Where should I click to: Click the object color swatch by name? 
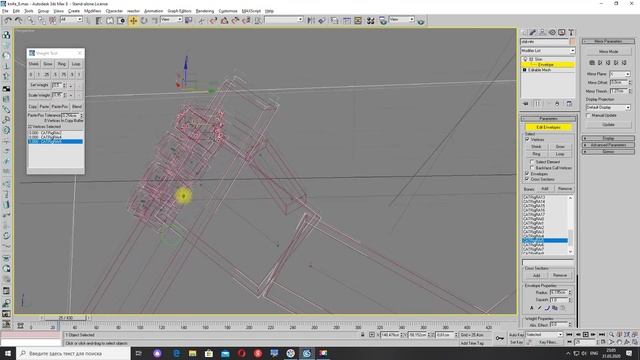click(x=572, y=42)
